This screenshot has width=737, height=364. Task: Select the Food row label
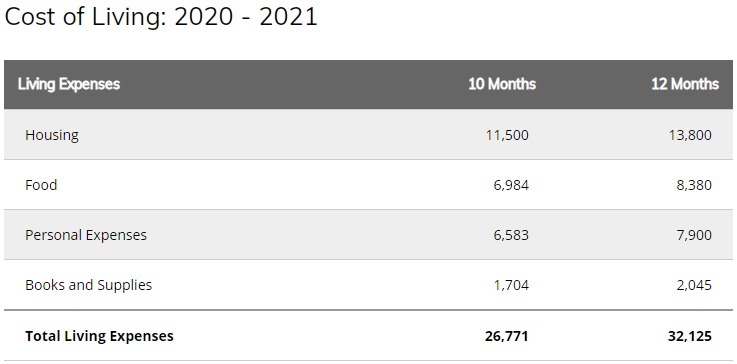pyautogui.click(x=41, y=185)
